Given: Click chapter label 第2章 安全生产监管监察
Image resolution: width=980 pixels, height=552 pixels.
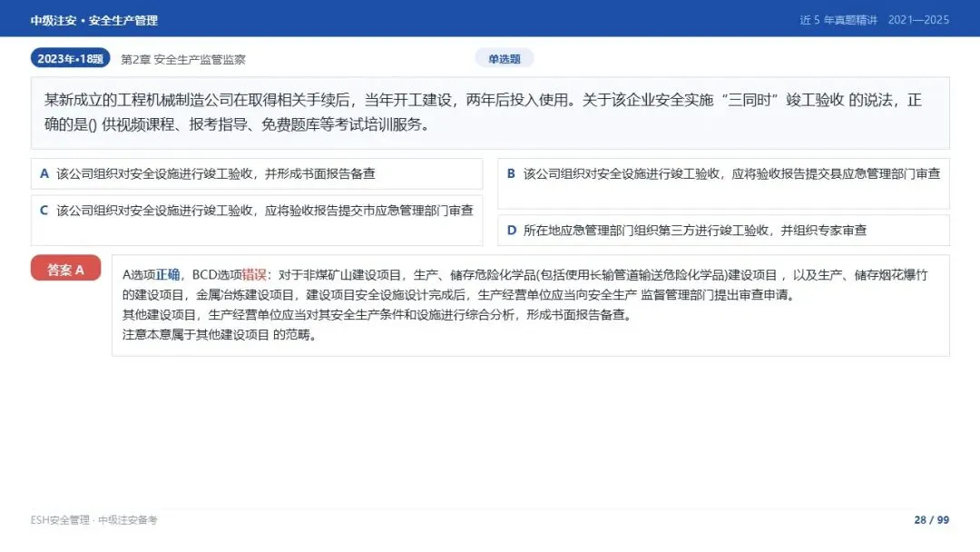Looking at the screenshot, I should 183,59.
